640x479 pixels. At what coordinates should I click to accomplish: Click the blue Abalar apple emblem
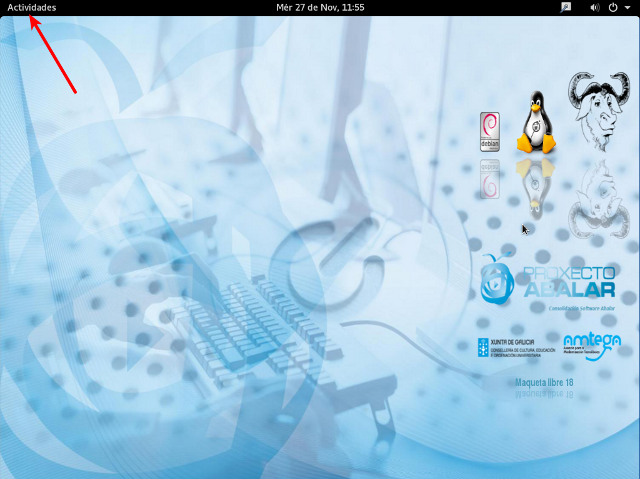click(x=497, y=278)
